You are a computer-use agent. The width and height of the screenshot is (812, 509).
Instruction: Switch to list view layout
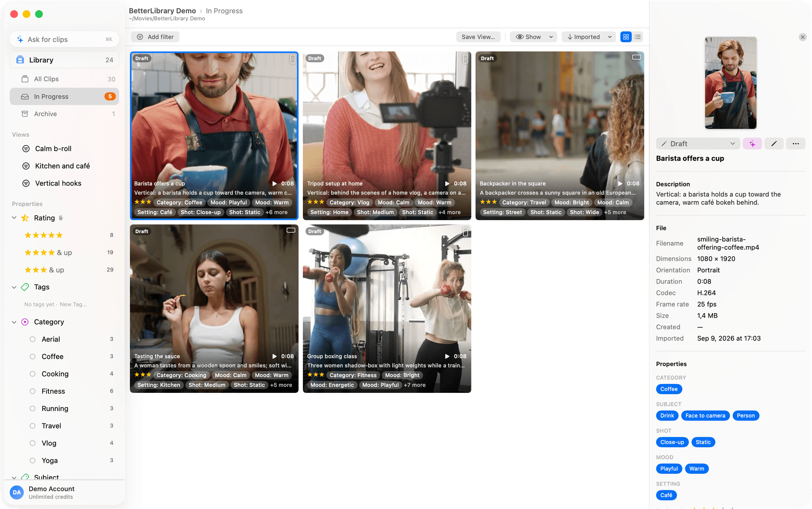tap(638, 37)
